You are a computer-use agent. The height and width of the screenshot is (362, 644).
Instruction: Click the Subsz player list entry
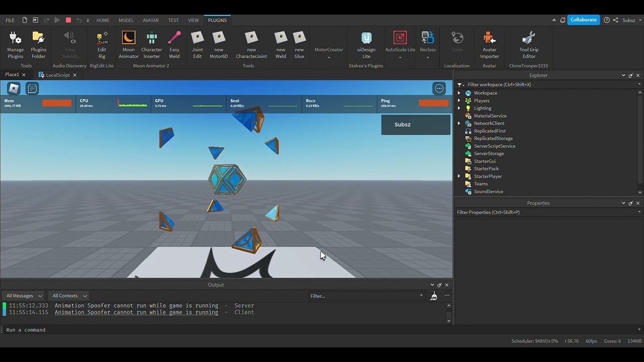pos(416,125)
